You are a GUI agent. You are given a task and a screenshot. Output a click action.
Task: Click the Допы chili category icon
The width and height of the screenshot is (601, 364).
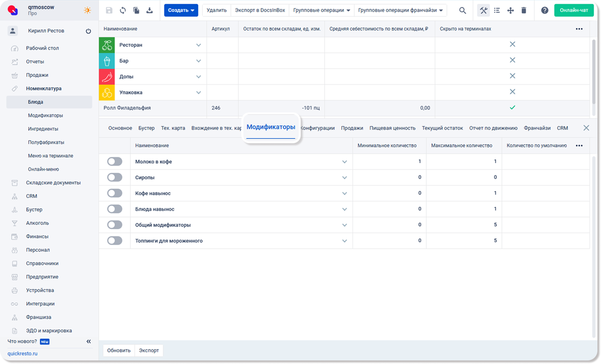[107, 77]
